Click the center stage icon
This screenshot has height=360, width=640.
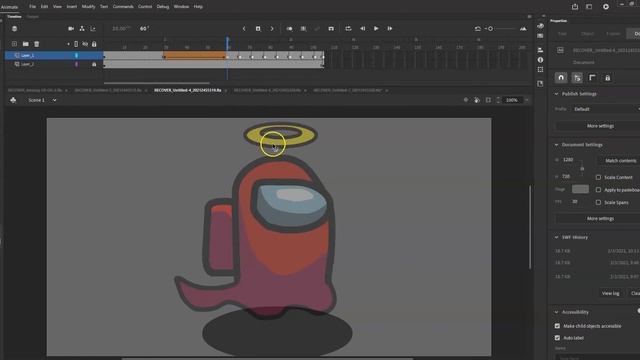(x=466, y=100)
